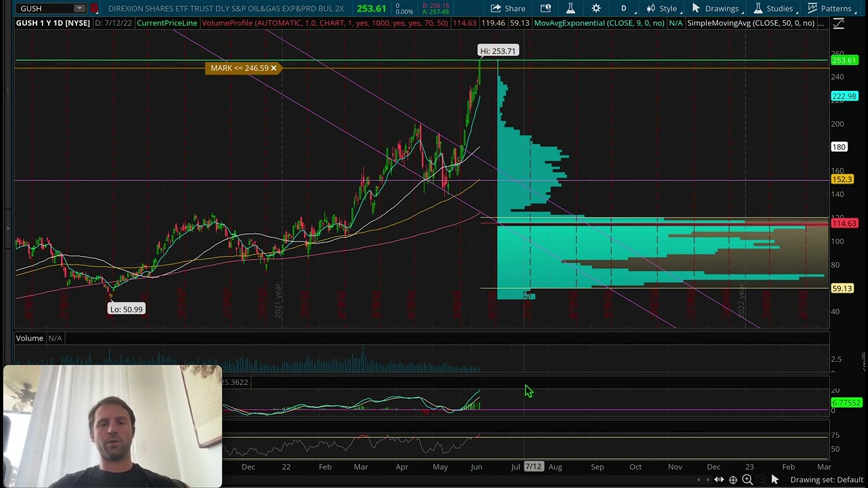Click the last price 253.61 in header

(x=372, y=8)
